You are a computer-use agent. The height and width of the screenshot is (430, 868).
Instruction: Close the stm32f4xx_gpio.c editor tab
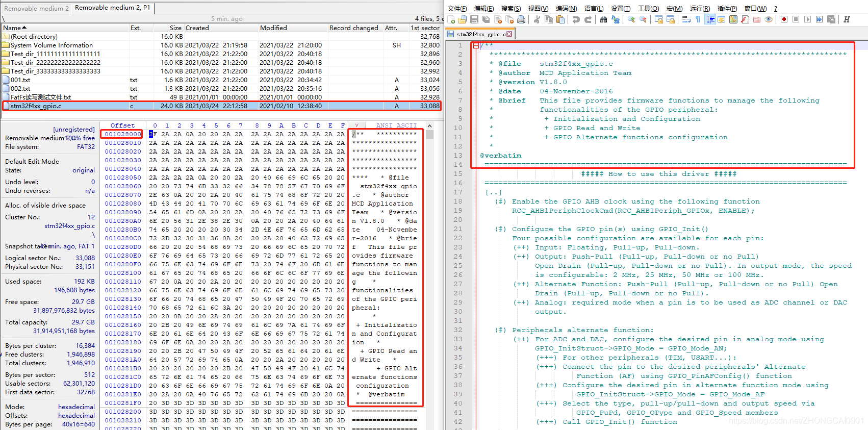[509, 34]
